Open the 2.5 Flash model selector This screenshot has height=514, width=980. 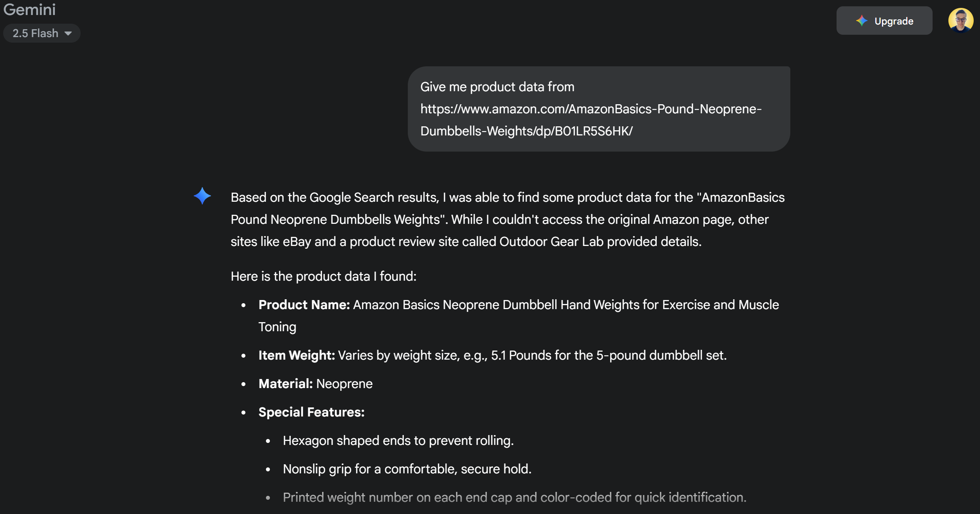[x=42, y=33]
